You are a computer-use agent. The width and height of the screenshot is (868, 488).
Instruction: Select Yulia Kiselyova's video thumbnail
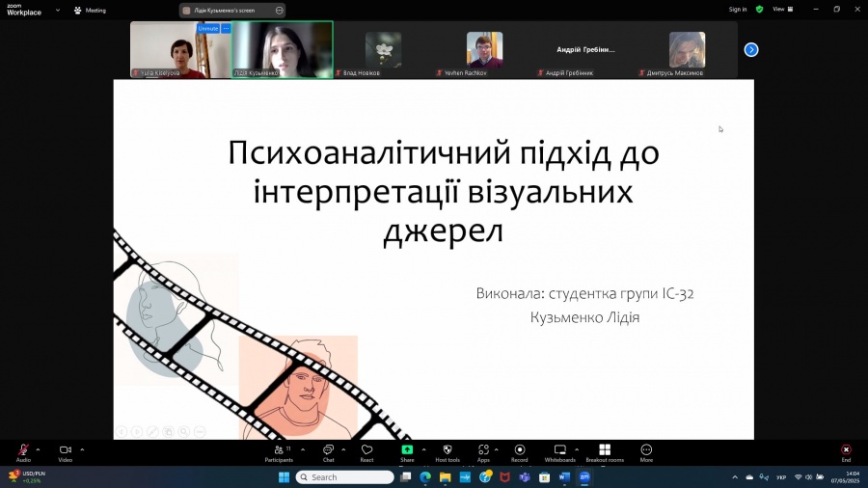(180, 50)
